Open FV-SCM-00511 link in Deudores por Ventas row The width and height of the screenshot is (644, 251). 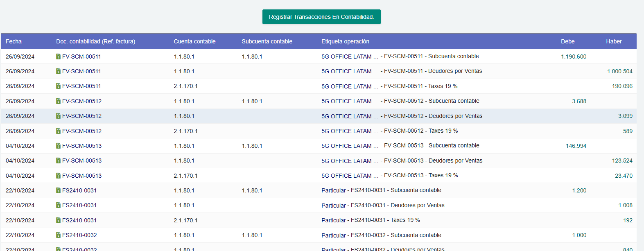(x=81, y=71)
